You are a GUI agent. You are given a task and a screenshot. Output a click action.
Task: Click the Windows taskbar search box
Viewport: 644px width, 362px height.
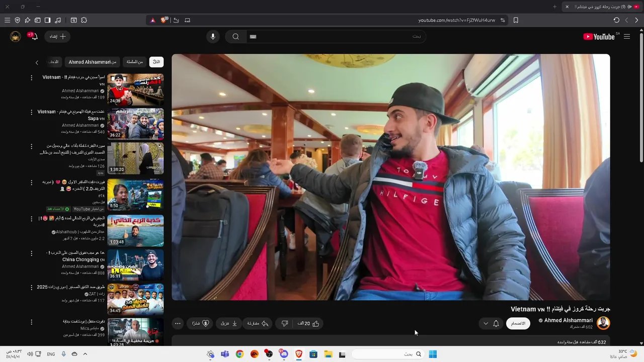click(387, 354)
